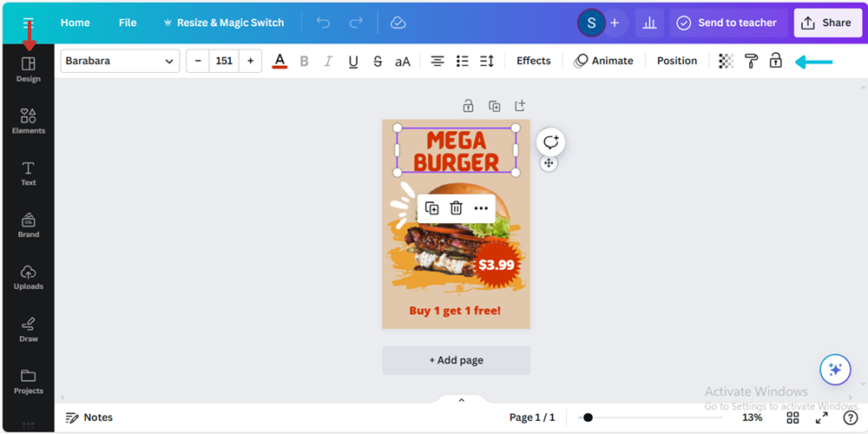Go to Home
This screenshot has height=434, width=868.
pos(76,23)
